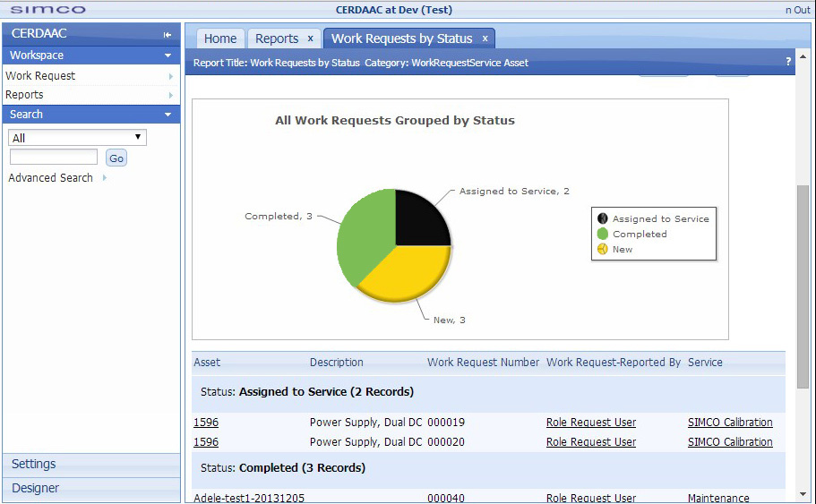Close the Work Requests by Status tab

point(485,38)
